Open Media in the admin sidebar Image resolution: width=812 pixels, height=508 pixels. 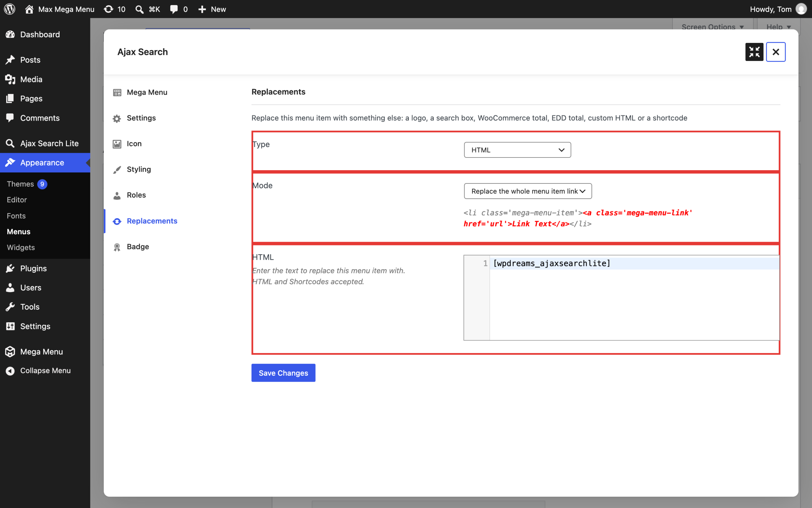pos(45,79)
